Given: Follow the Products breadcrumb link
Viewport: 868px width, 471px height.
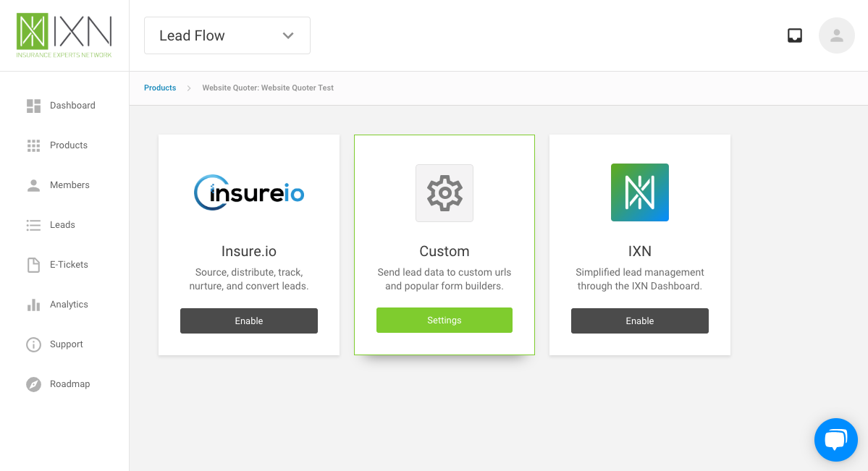Looking at the screenshot, I should 160,88.
